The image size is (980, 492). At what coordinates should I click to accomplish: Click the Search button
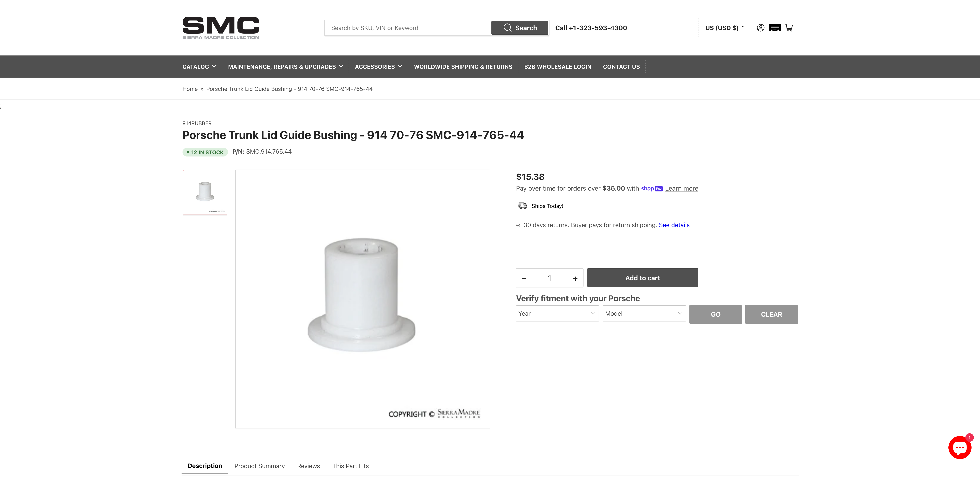point(520,28)
